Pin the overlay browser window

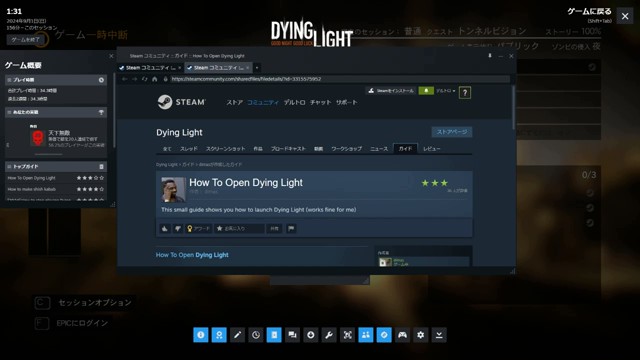point(490,56)
